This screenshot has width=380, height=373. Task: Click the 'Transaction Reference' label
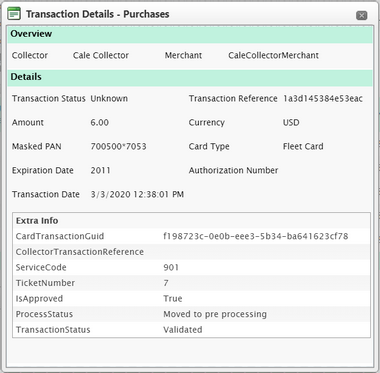233,99
